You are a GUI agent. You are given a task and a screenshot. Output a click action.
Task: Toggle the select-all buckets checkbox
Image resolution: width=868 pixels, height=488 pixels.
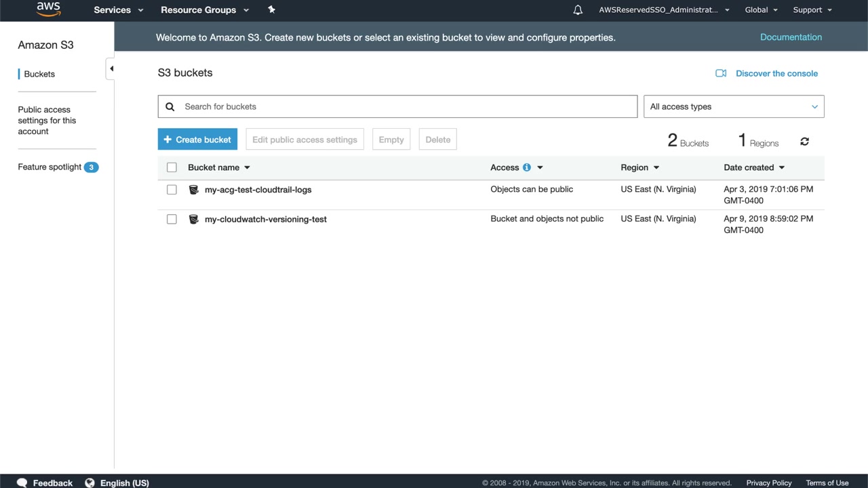coord(172,167)
